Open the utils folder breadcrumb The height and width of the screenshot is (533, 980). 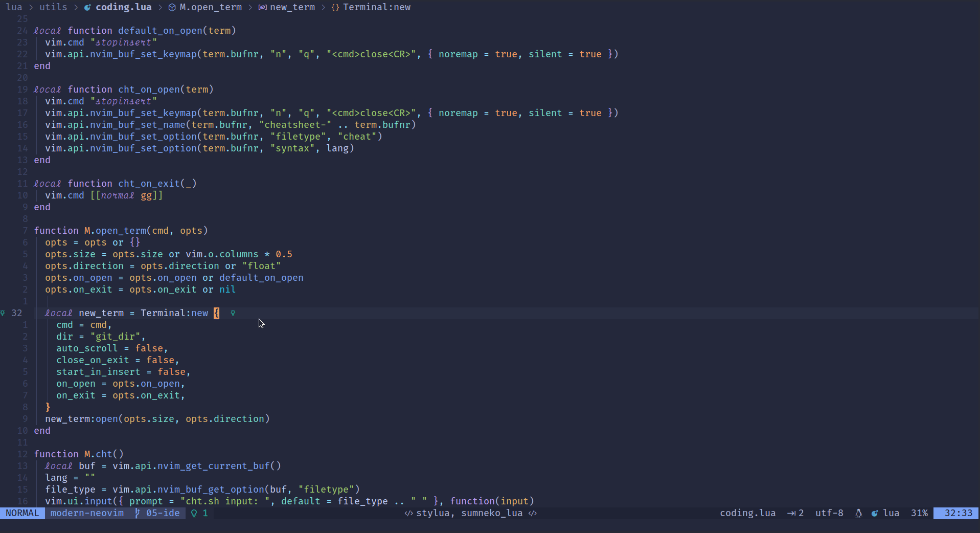coord(53,7)
